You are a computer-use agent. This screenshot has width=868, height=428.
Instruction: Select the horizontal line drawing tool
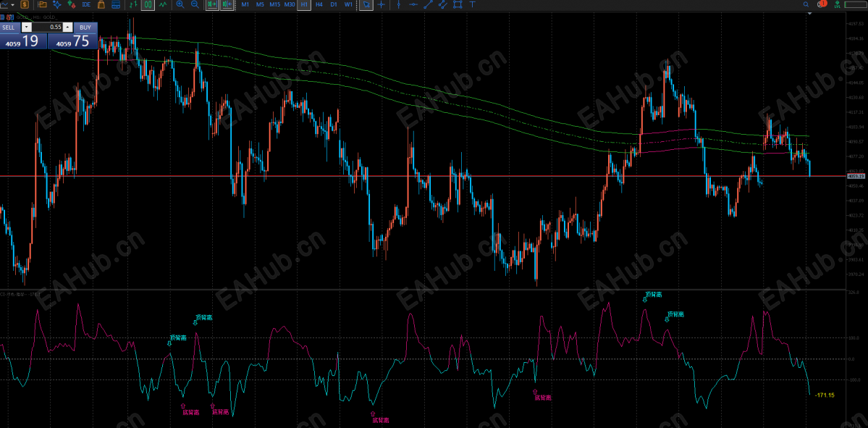point(413,4)
